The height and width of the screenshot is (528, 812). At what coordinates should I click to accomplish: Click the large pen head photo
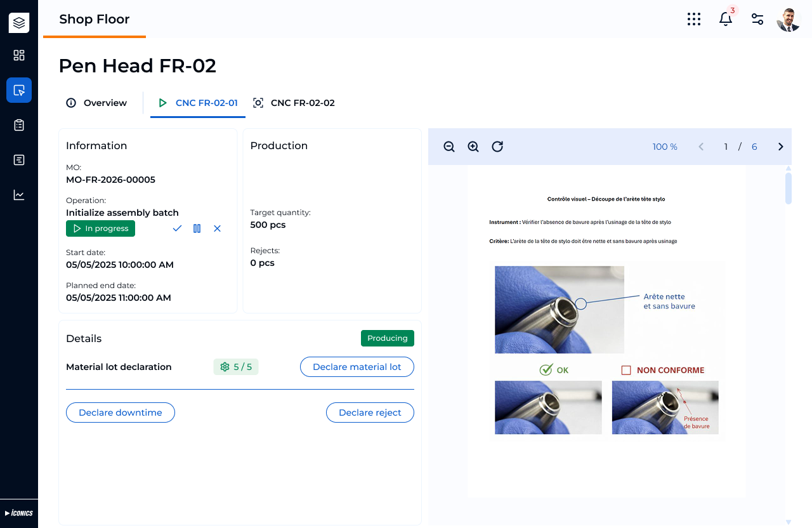pyautogui.click(x=560, y=310)
